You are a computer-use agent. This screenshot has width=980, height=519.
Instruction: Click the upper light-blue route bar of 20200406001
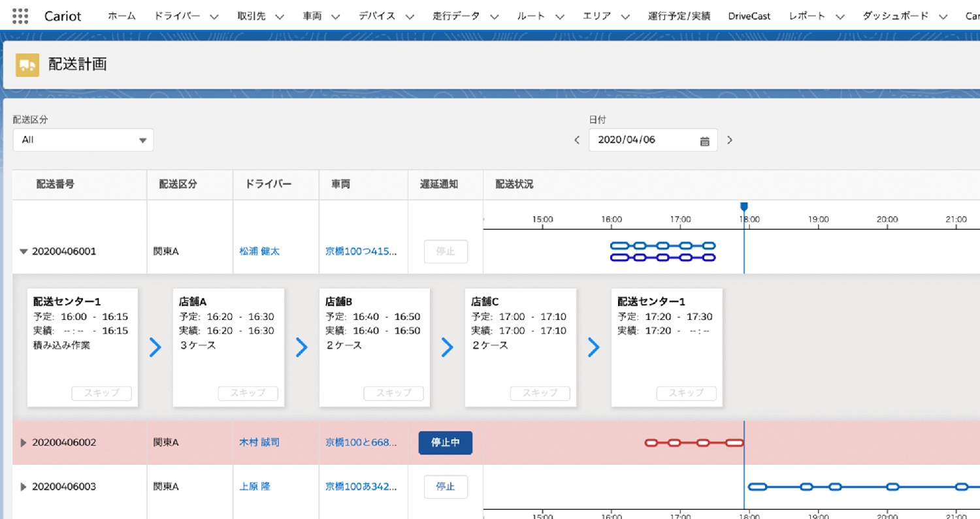(x=663, y=245)
